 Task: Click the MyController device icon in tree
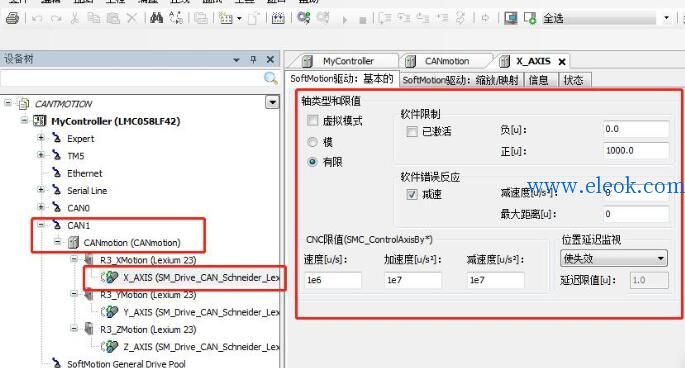[40, 121]
